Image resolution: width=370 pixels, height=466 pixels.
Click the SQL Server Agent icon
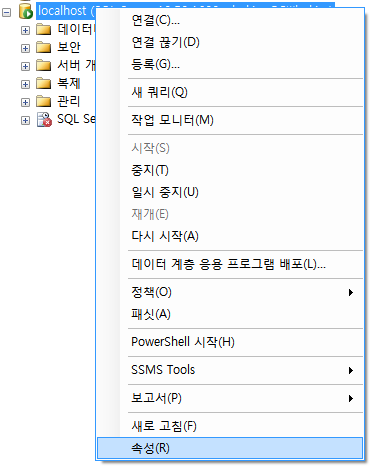pyautogui.click(x=44, y=120)
